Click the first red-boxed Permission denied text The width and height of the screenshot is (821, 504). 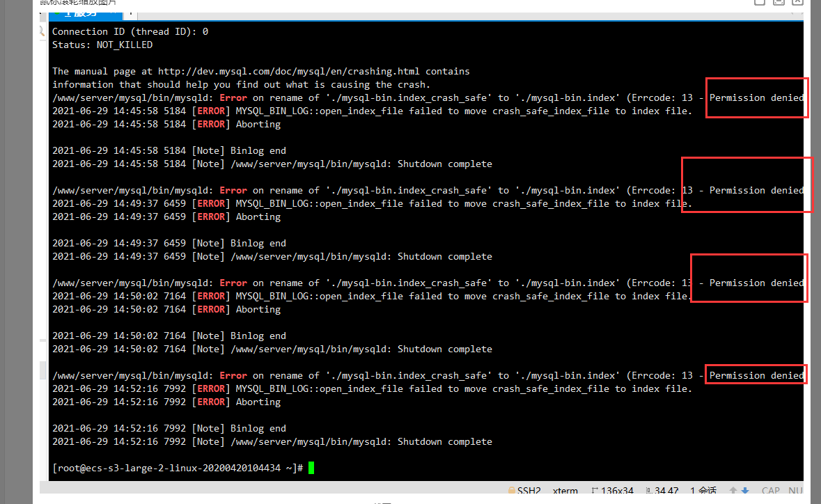(756, 97)
